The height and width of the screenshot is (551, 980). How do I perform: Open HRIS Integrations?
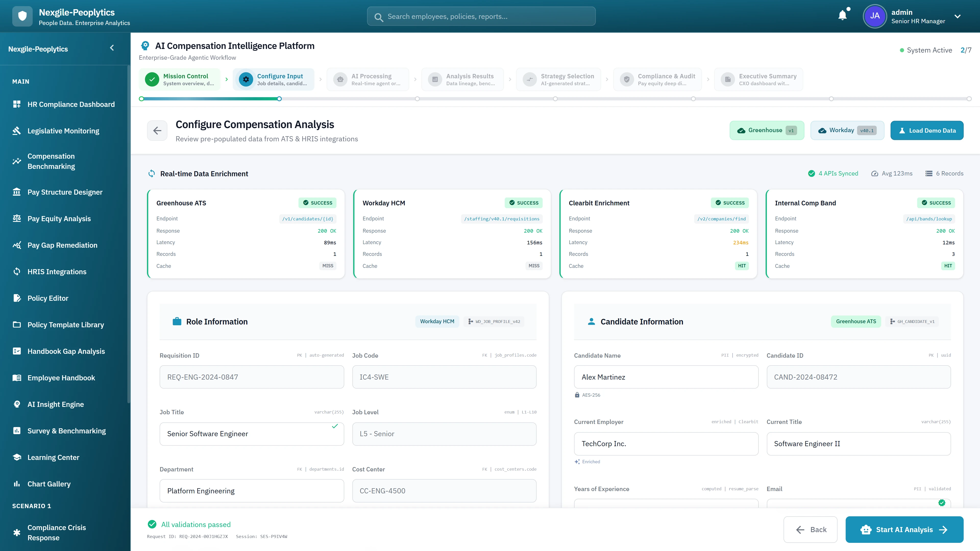(57, 271)
